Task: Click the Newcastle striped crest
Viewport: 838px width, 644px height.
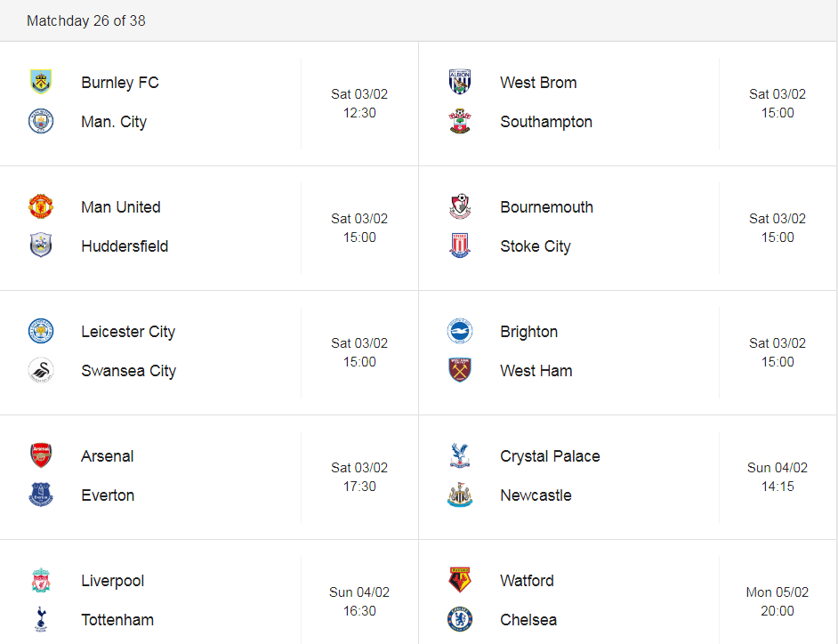Action: [x=460, y=495]
